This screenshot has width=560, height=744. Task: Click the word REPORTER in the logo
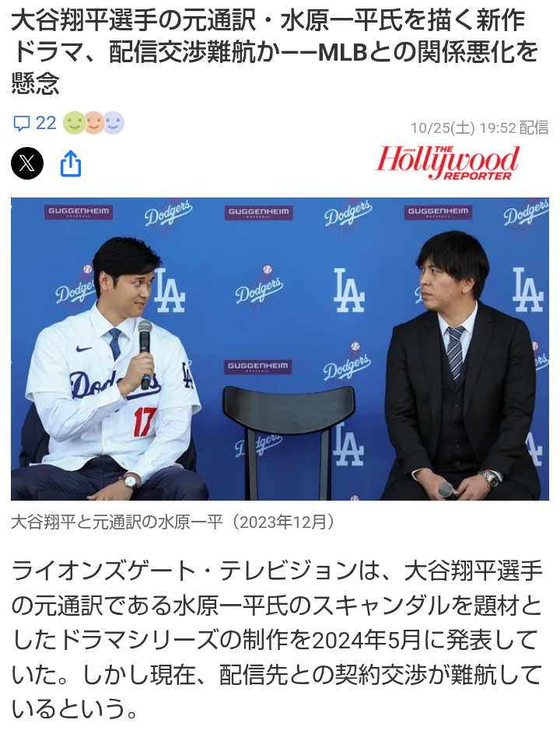[x=477, y=176]
